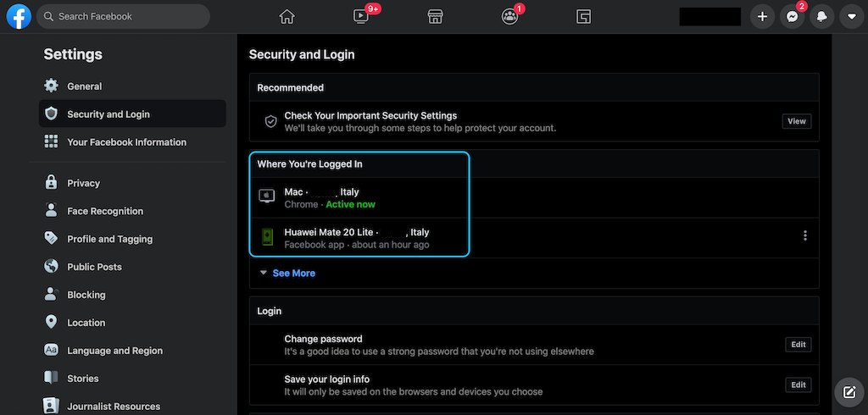Select the Mac Chrome session row
The height and width of the screenshot is (415, 868).
click(534, 197)
